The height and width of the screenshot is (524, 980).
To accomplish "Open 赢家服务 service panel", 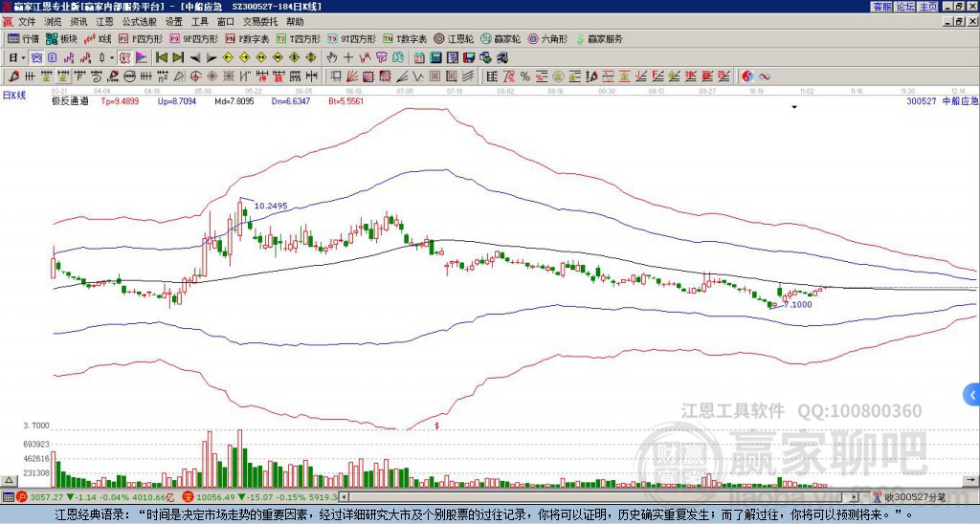I will click(599, 38).
